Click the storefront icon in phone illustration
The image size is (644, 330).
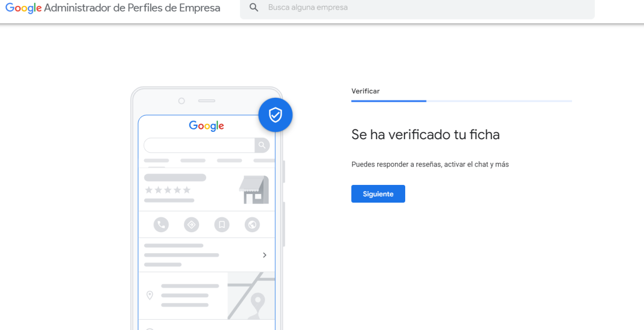[254, 190]
